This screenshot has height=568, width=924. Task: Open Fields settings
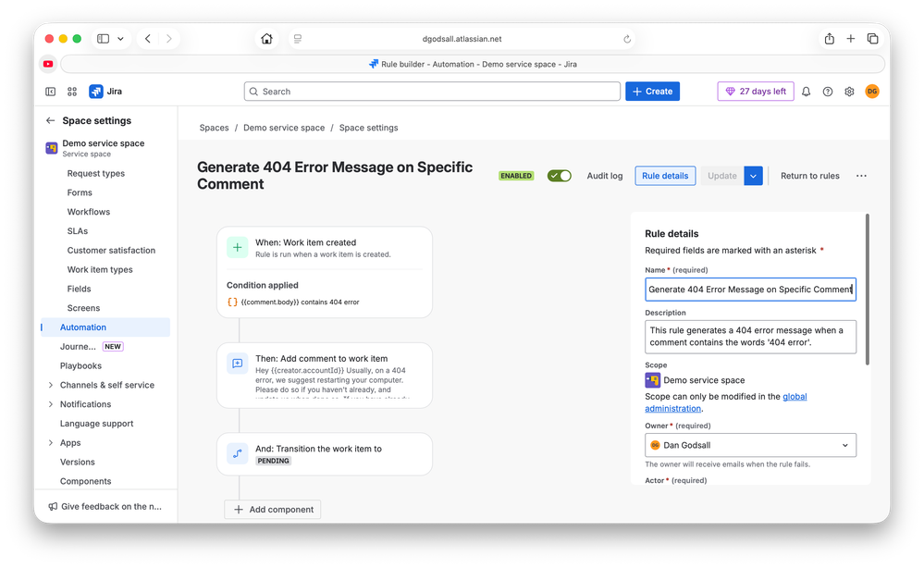(79, 289)
